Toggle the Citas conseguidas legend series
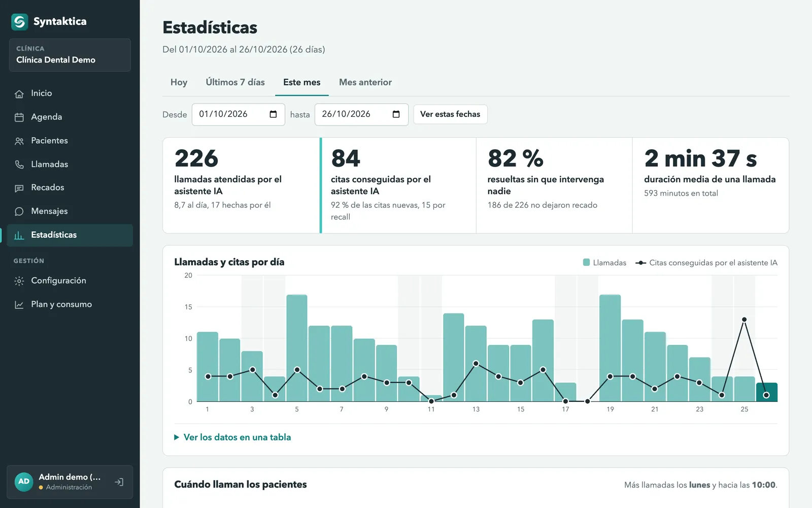 click(x=706, y=263)
